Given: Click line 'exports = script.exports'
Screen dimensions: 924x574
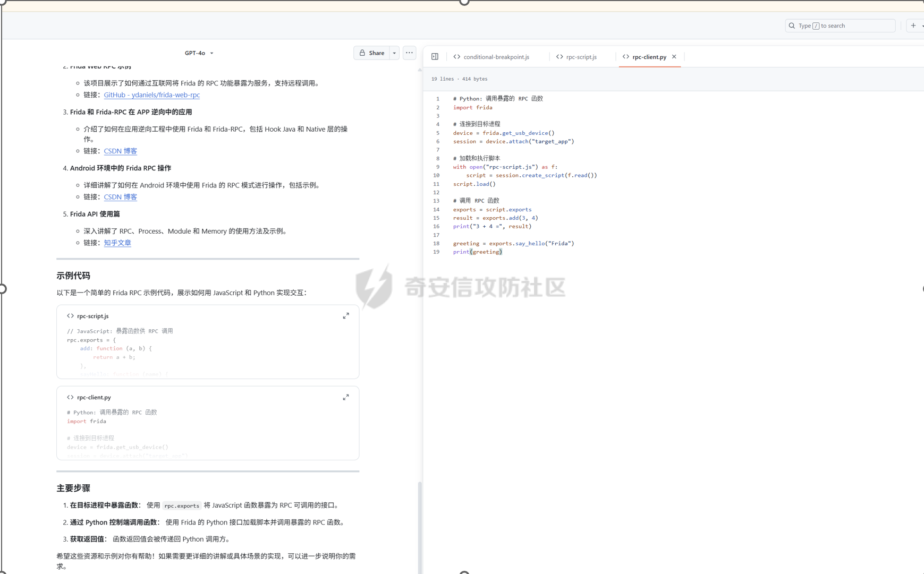Looking at the screenshot, I should pyautogui.click(x=492, y=210).
